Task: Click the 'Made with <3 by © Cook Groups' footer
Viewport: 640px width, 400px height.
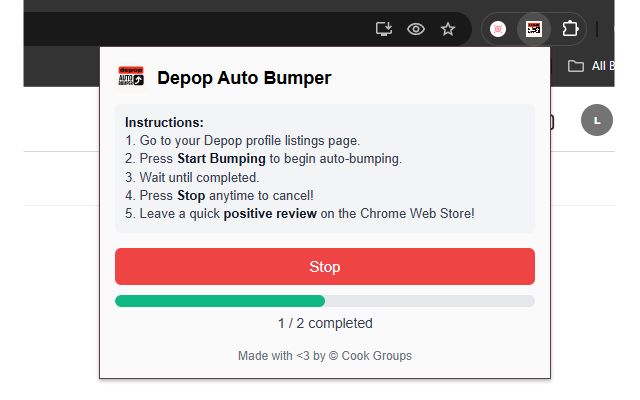Action: coord(325,356)
